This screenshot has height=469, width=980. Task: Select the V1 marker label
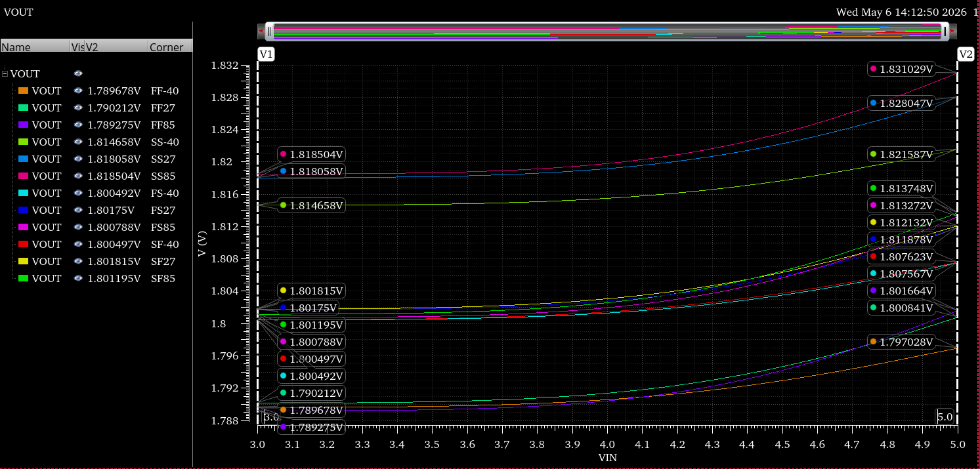(x=266, y=54)
